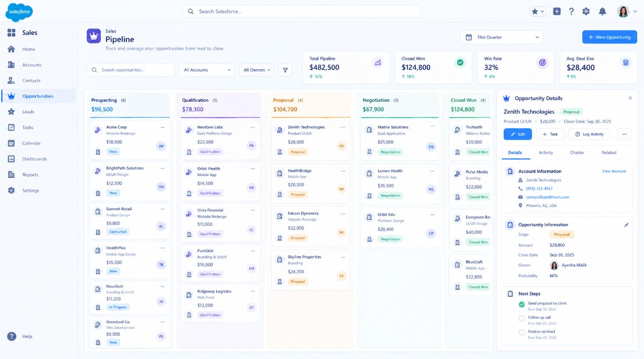Open Settings in sidebar
The height and width of the screenshot is (359, 644).
pyautogui.click(x=30, y=191)
